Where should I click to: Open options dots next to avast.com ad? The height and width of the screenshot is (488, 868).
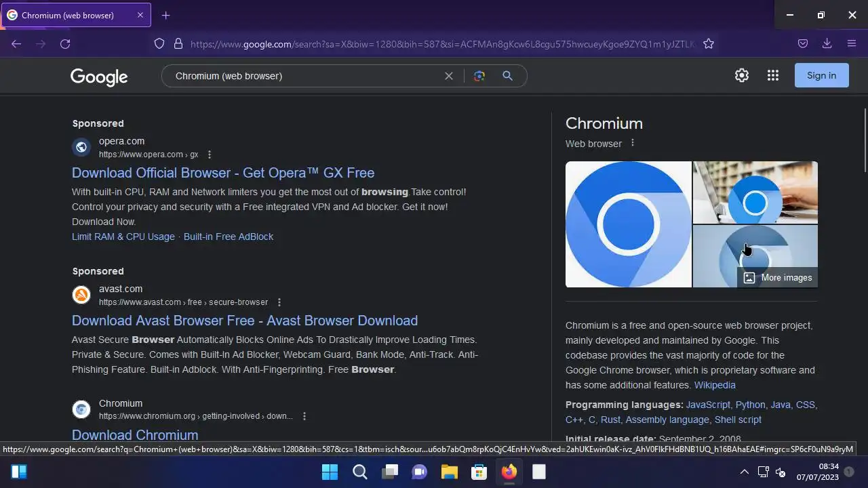pos(279,302)
